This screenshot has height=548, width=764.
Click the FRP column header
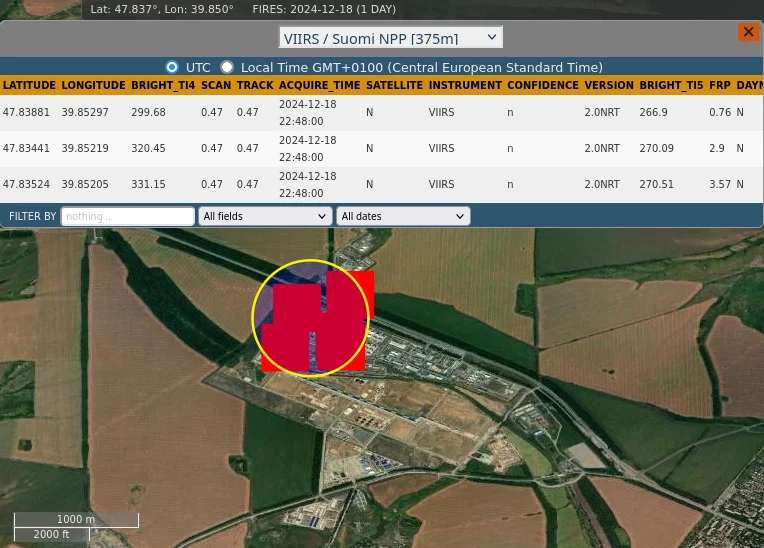(719, 86)
